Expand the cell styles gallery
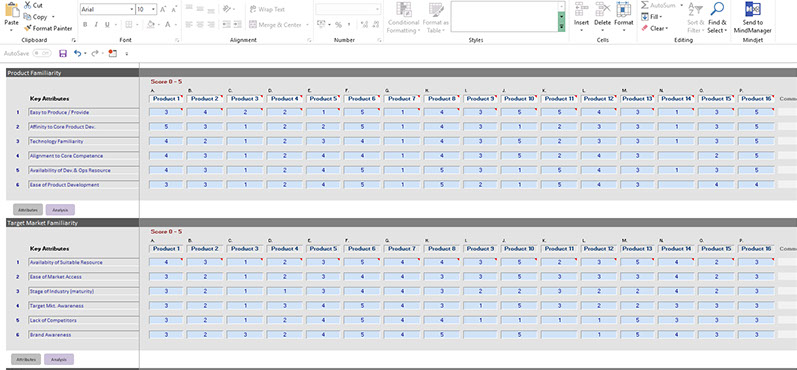Screen dimensions: 797x370 coord(561,26)
